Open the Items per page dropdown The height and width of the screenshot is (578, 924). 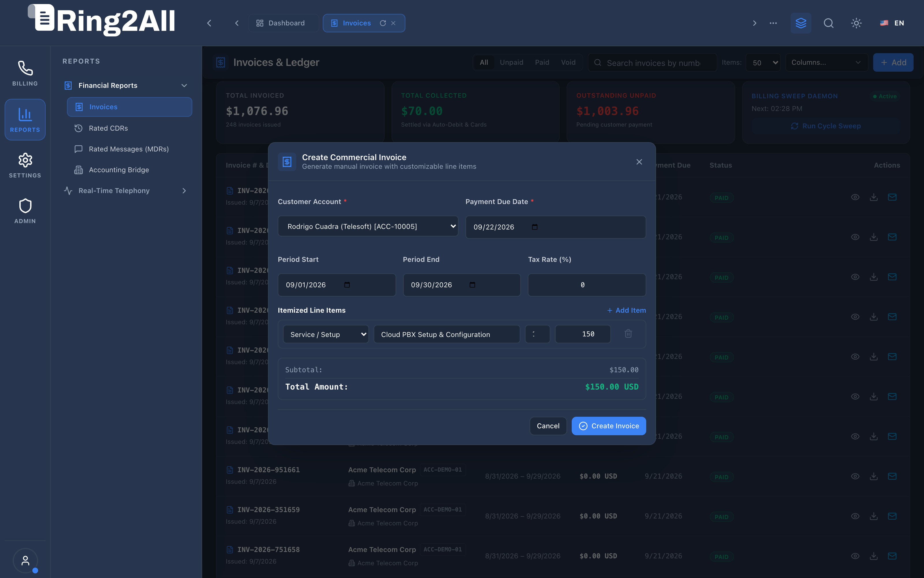pyautogui.click(x=763, y=63)
